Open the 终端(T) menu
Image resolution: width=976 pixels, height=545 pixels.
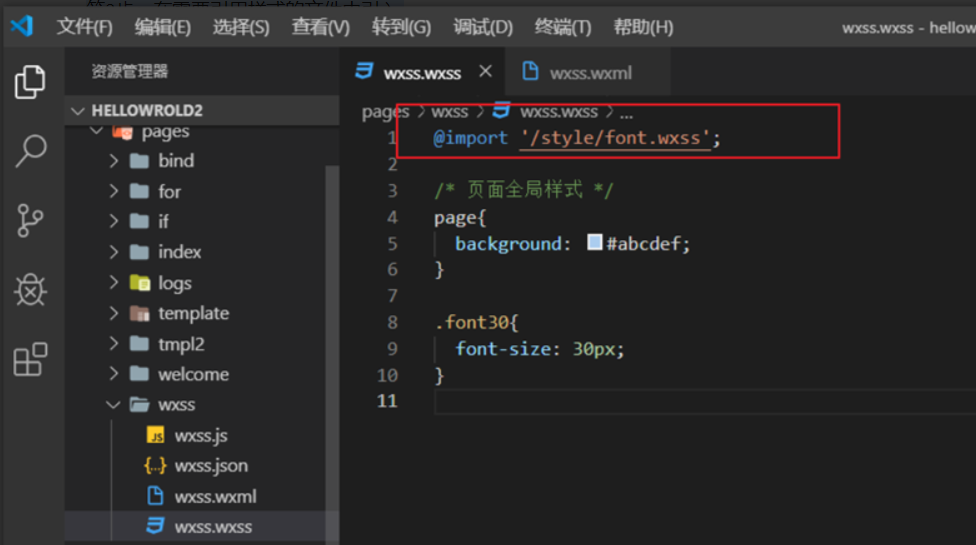click(x=563, y=27)
